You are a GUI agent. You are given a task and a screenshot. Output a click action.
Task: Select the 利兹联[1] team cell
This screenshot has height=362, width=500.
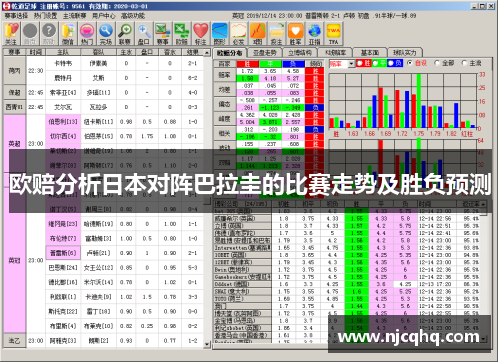tap(63, 297)
